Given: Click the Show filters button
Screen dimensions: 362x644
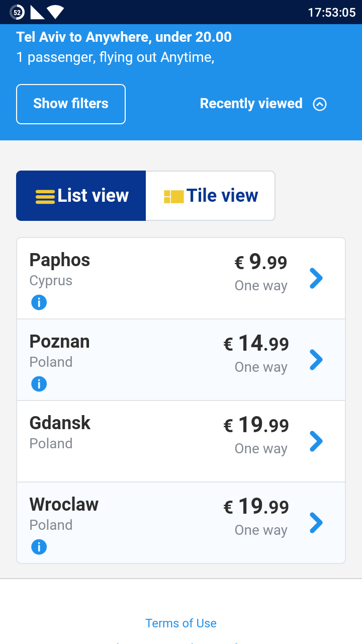Looking at the screenshot, I should pos(71,104).
